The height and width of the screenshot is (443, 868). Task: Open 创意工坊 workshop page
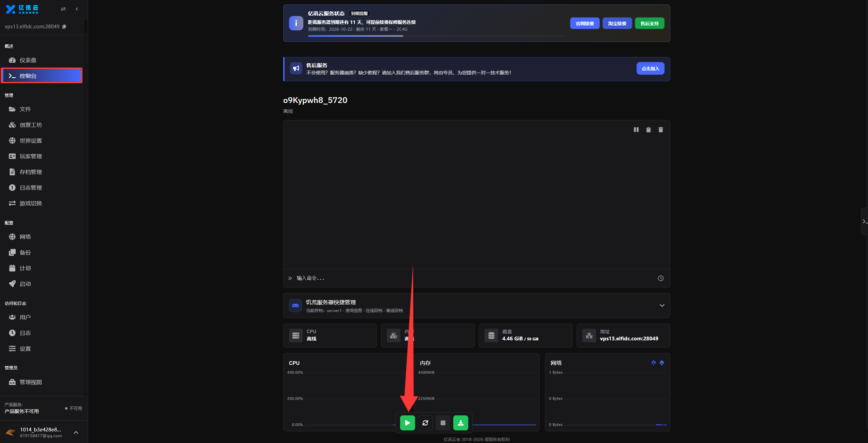pyautogui.click(x=42, y=125)
